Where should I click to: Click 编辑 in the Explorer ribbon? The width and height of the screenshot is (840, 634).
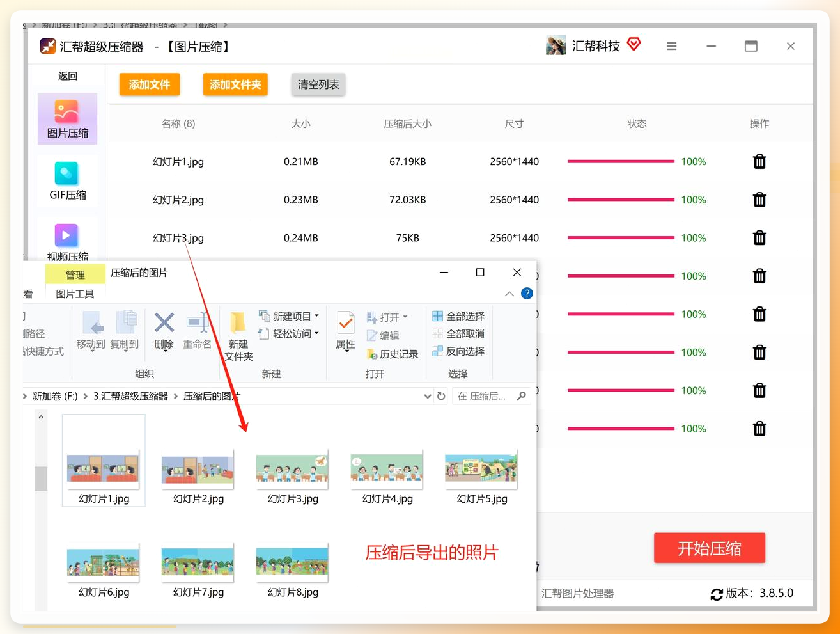pos(383,335)
